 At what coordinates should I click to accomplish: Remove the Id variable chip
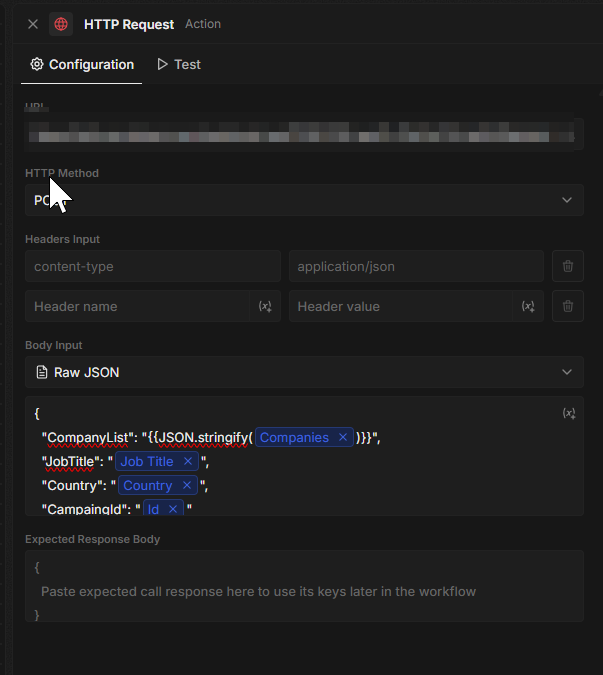coord(173,509)
